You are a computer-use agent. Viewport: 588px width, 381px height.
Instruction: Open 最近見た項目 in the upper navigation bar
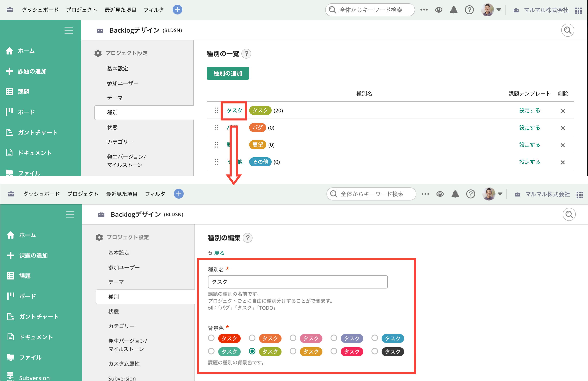pos(120,10)
